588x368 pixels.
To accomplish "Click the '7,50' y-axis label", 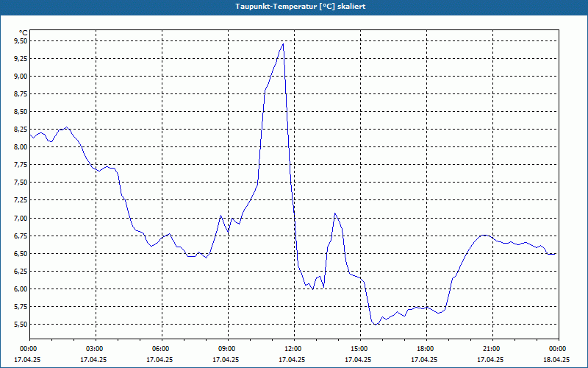I will pos(21,183).
